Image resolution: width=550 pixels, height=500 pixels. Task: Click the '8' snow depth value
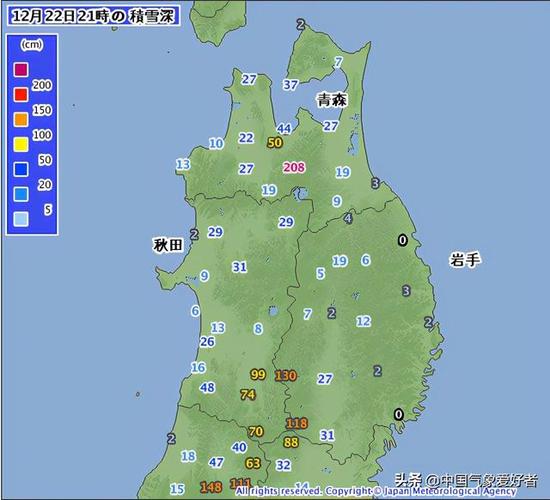[x=258, y=329]
